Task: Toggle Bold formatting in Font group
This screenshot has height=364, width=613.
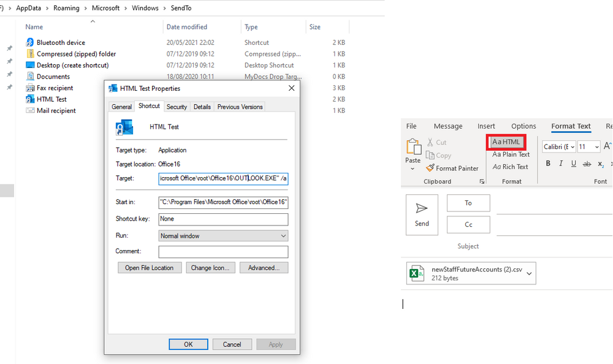Action: point(548,164)
